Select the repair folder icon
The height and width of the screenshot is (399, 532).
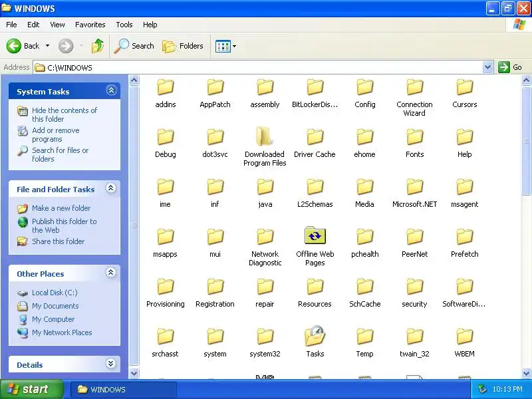pyautogui.click(x=265, y=287)
